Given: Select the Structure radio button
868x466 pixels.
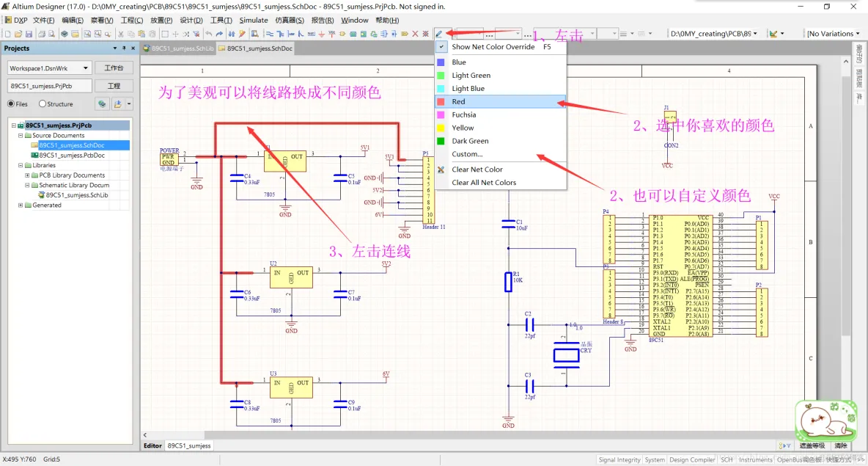Looking at the screenshot, I should 42,103.
